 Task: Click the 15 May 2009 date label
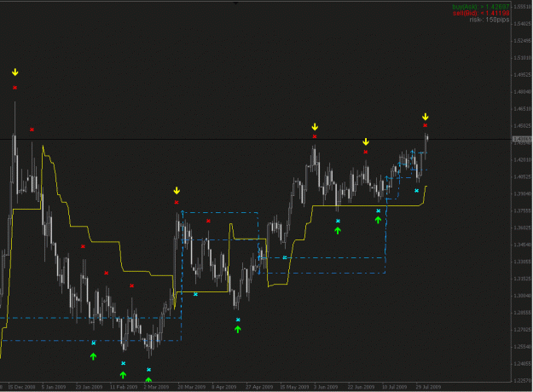pos(294,387)
